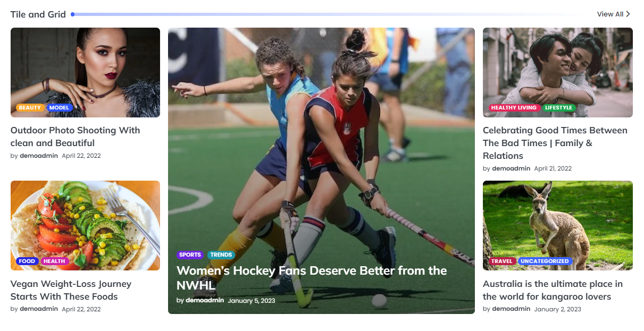Select the LIFESTYLE tag
Viewport: 644px width, 331px height.
coord(559,108)
